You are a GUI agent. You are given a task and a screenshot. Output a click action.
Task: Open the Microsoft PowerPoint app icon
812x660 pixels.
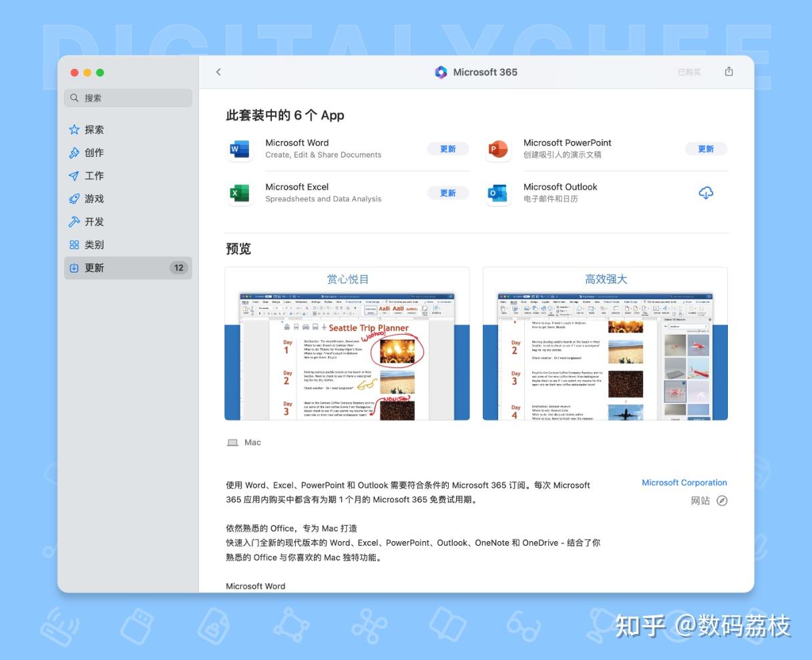click(498, 148)
